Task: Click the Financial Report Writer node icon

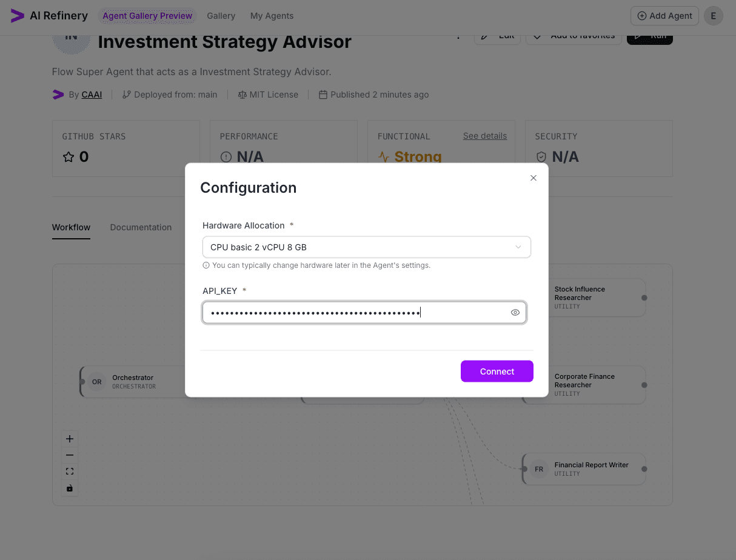Action: [539, 469]
